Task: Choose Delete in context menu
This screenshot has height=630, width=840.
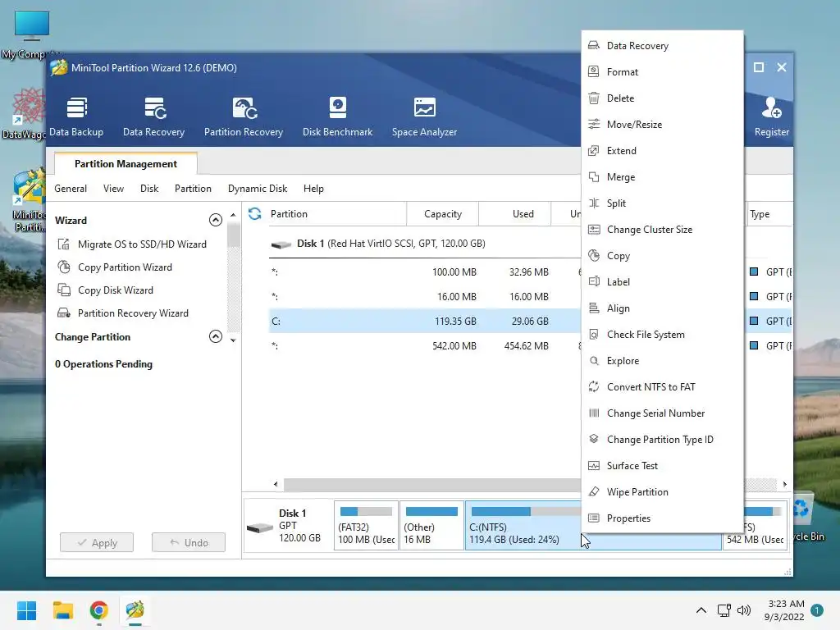Action: [663, 98]
